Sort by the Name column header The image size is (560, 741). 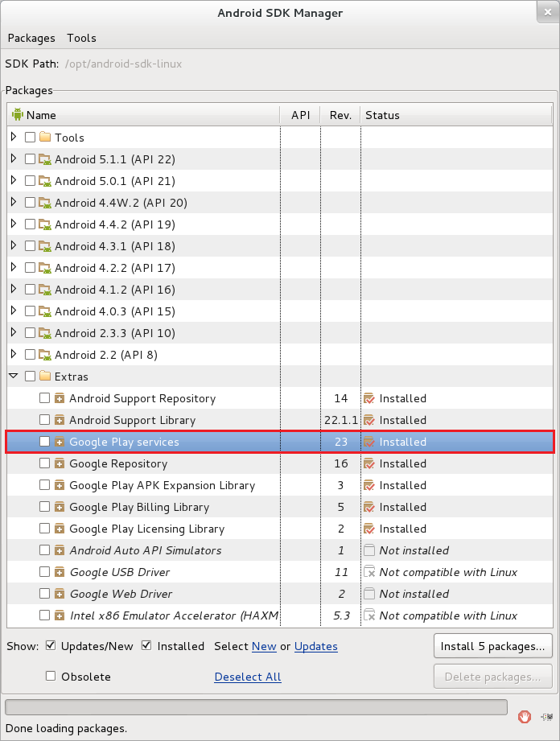pos(144,115)
